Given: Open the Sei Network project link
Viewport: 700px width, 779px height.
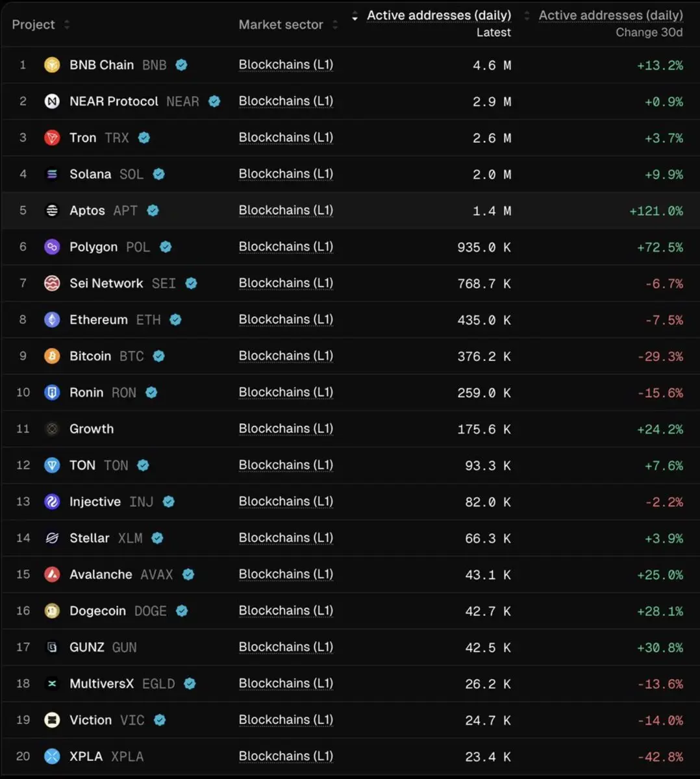Looking at the screenshot, I should coord(106,283).
